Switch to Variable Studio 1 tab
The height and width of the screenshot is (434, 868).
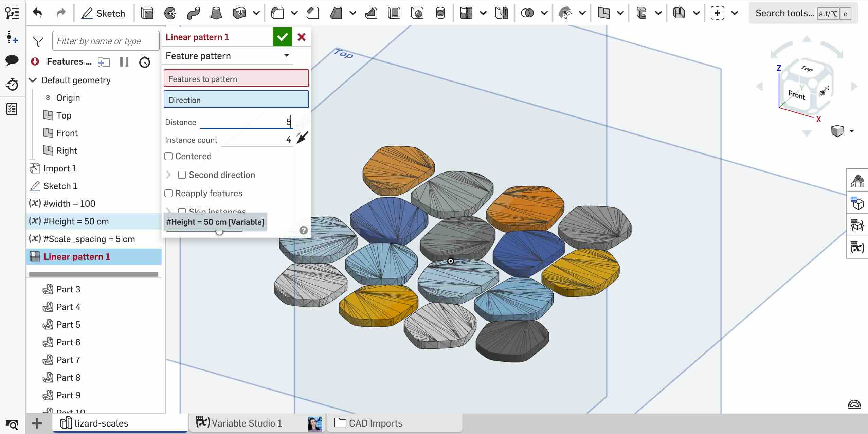pyautogui.click(x=257, y=423)
